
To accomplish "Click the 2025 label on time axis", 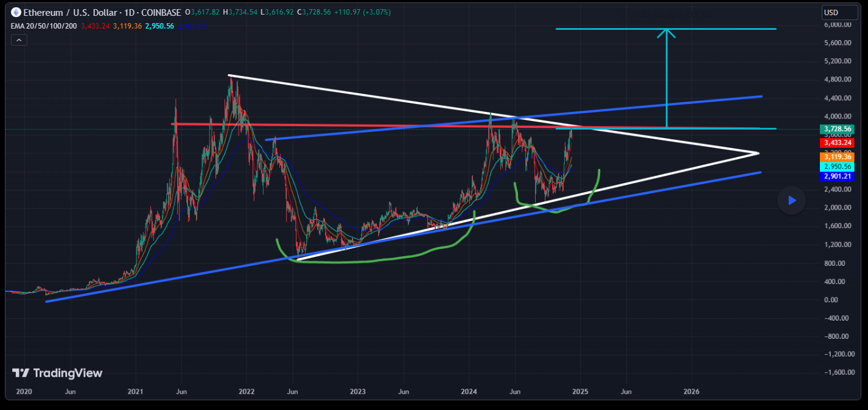I will 580,392.
